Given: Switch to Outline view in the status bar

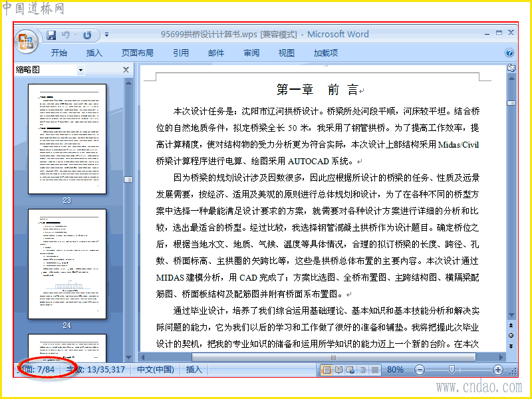Looking at the screenshot, I should (362, 370).
